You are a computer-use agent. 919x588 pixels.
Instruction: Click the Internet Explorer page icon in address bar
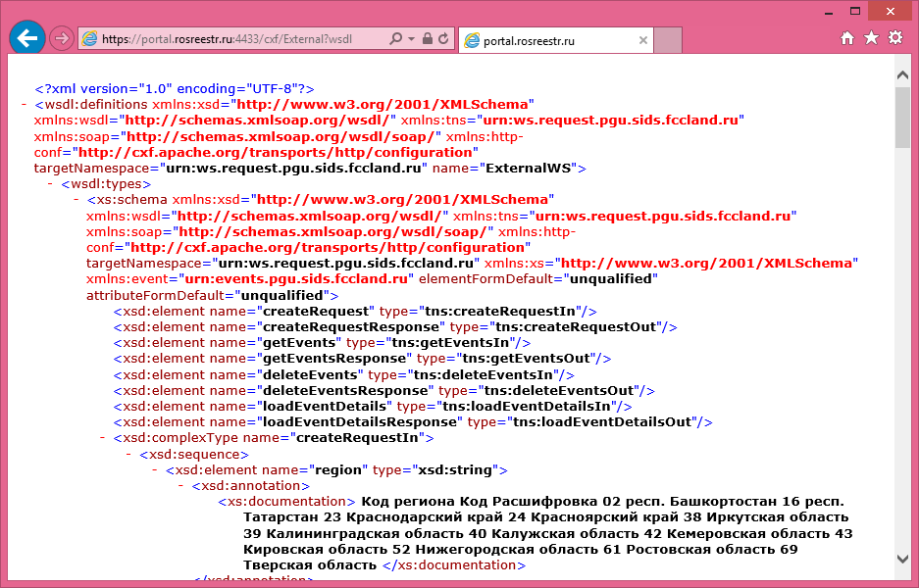tap(89, 38)
